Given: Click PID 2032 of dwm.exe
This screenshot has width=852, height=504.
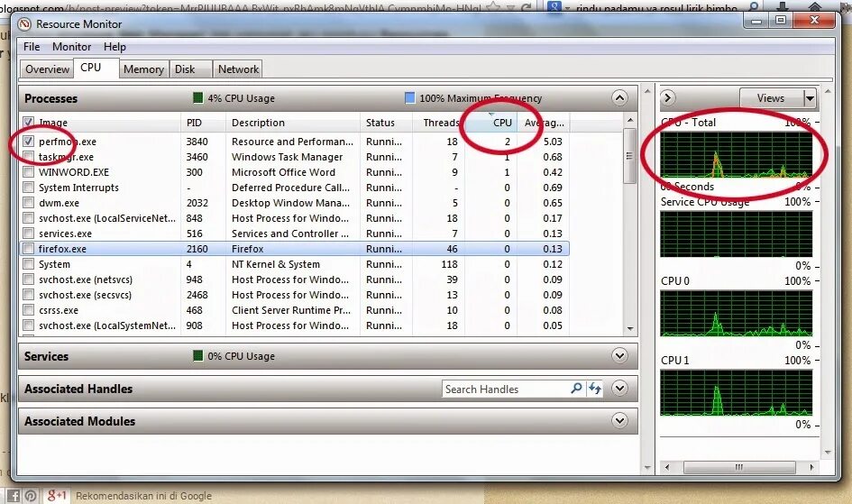Looking at the screenshot, I should coord(197,203).
